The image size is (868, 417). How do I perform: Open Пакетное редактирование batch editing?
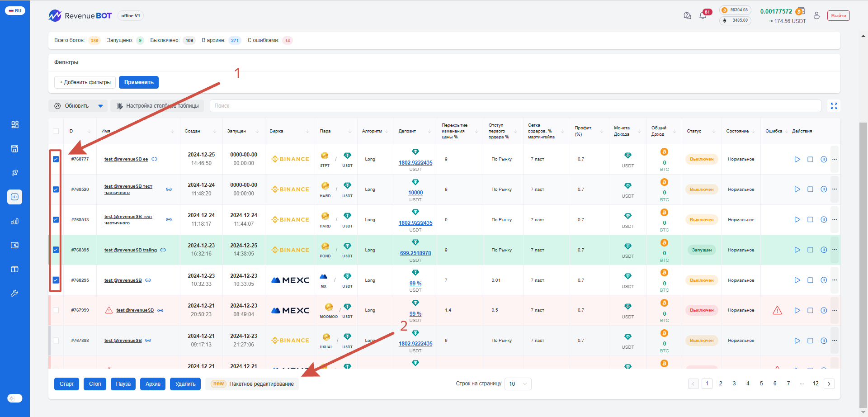pyautogui.click(x=252, y=384)
